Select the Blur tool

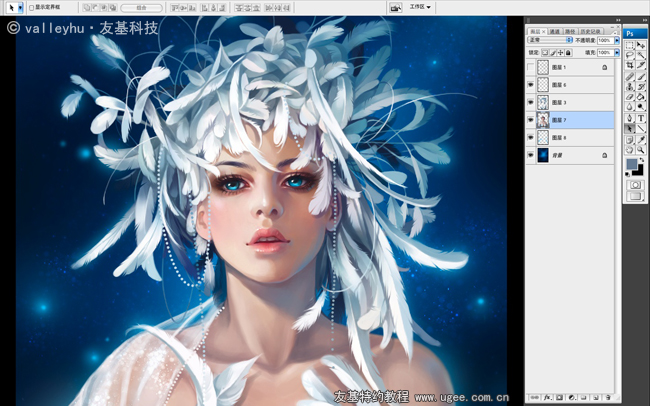click(630, 107)
